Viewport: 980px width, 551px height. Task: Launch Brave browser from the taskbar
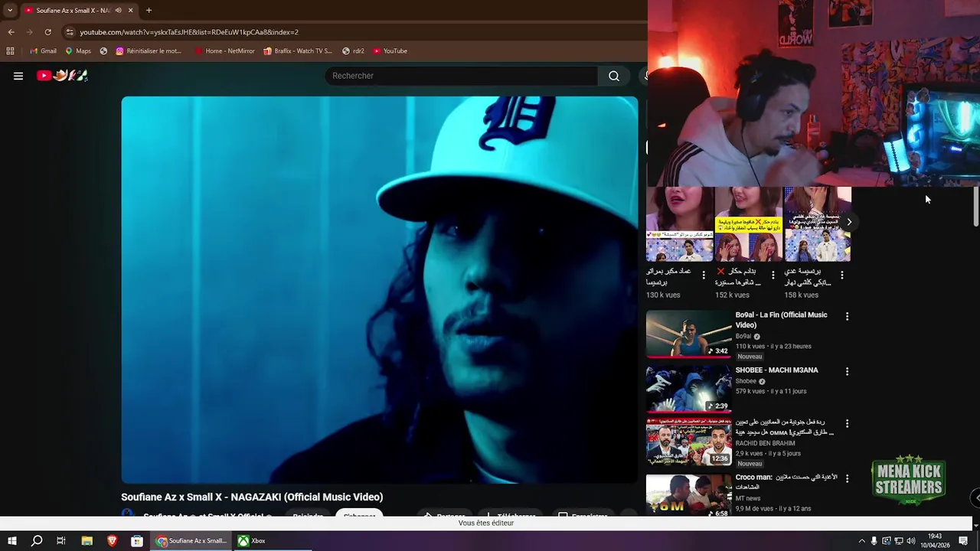(112, 541)
